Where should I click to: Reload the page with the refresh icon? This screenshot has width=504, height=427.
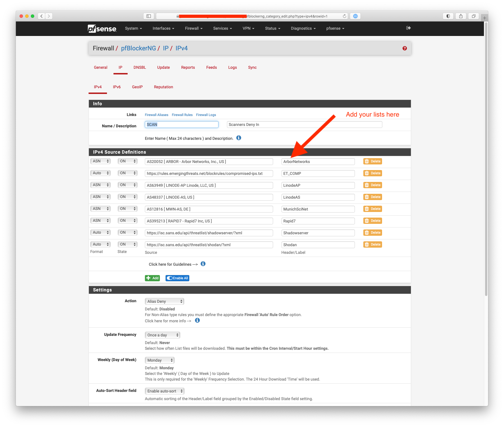click(344, 16)
